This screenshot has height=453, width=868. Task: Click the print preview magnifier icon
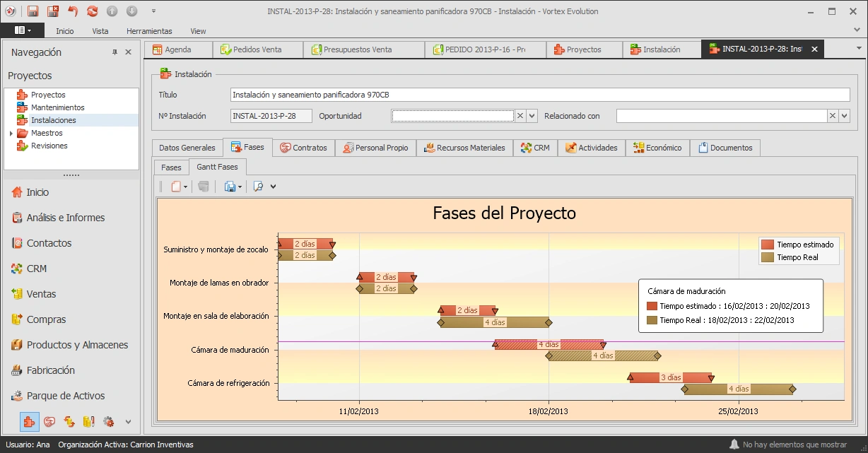(x=258, y=187)
